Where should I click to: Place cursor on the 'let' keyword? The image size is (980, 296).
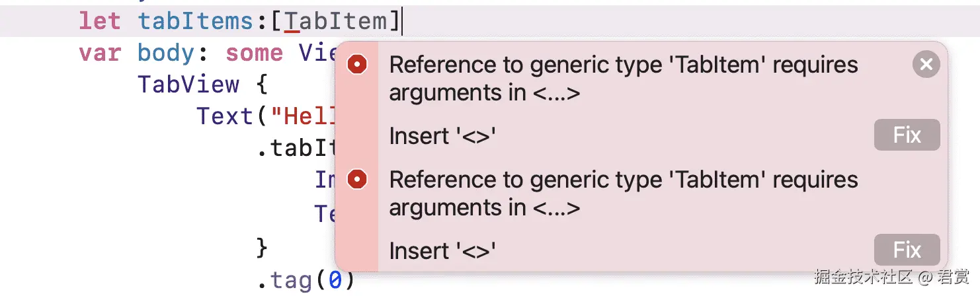click(100, 20)
